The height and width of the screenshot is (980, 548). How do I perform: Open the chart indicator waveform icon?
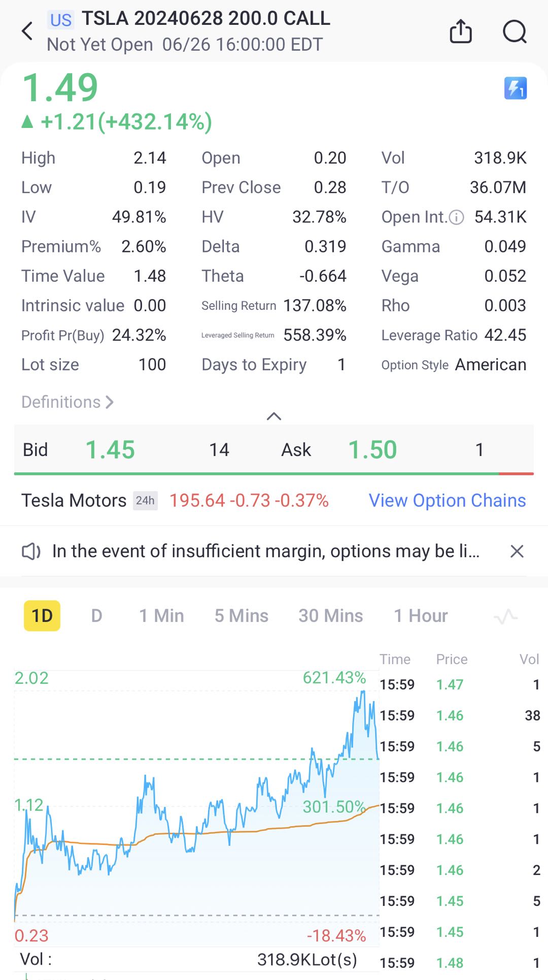505,616
